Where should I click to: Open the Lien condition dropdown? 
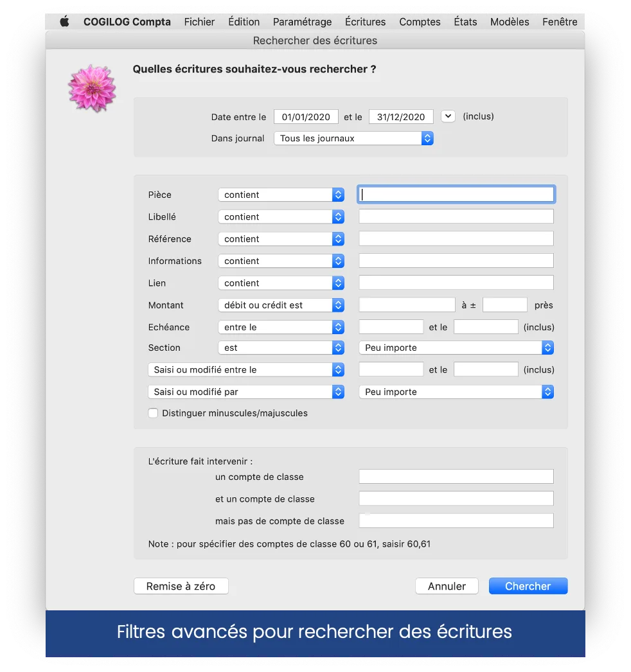[281, 283]
